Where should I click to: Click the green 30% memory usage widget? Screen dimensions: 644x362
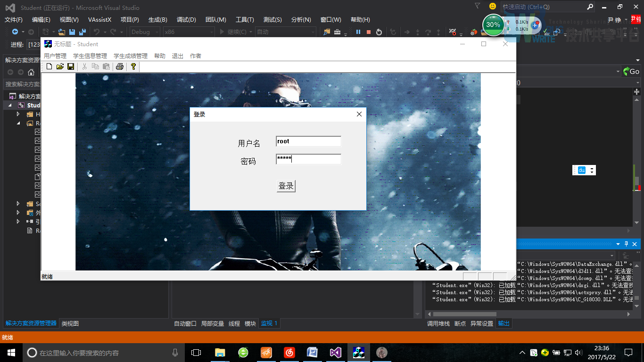pos(493,25)
